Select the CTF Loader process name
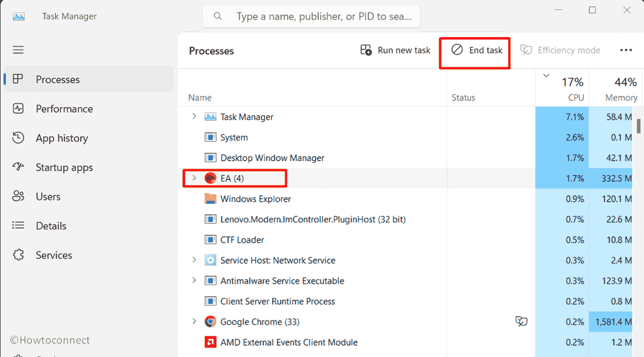 point(242,240)
